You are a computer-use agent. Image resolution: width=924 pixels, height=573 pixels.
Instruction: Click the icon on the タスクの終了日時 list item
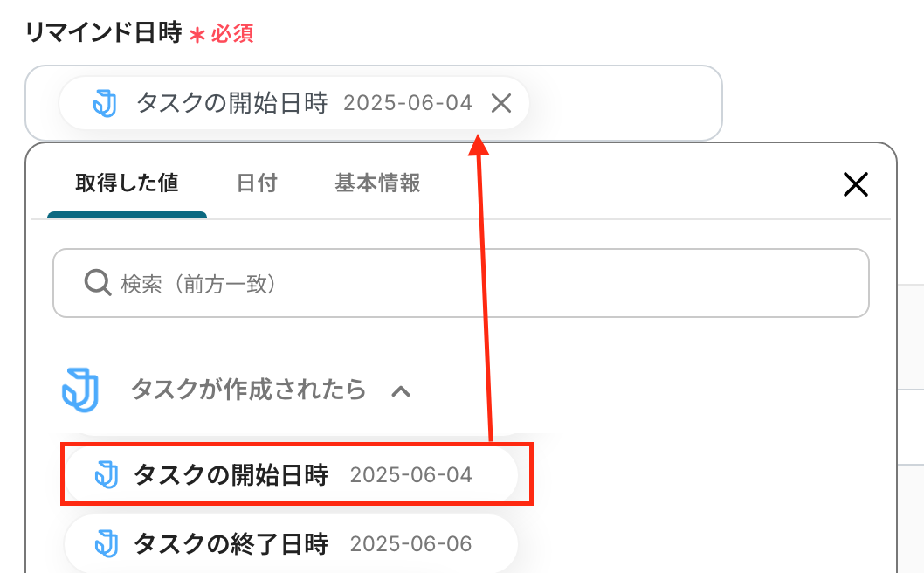(x=106, y=544)
